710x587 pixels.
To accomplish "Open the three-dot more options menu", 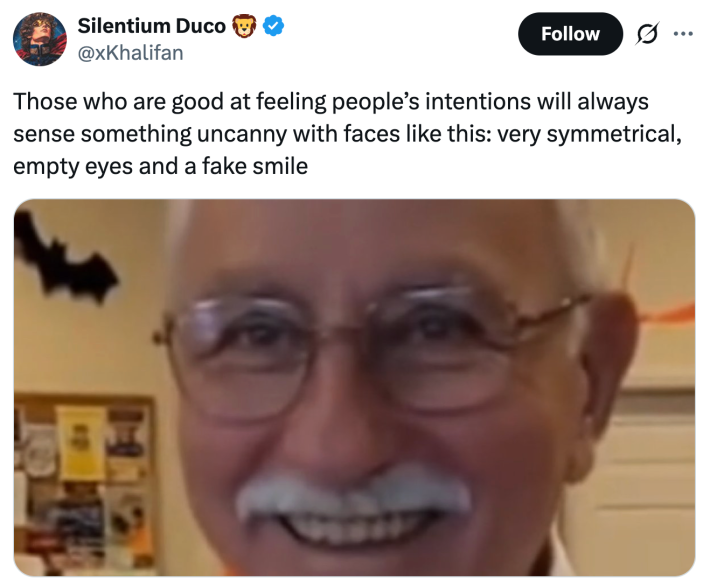I will tap(683, 34).
